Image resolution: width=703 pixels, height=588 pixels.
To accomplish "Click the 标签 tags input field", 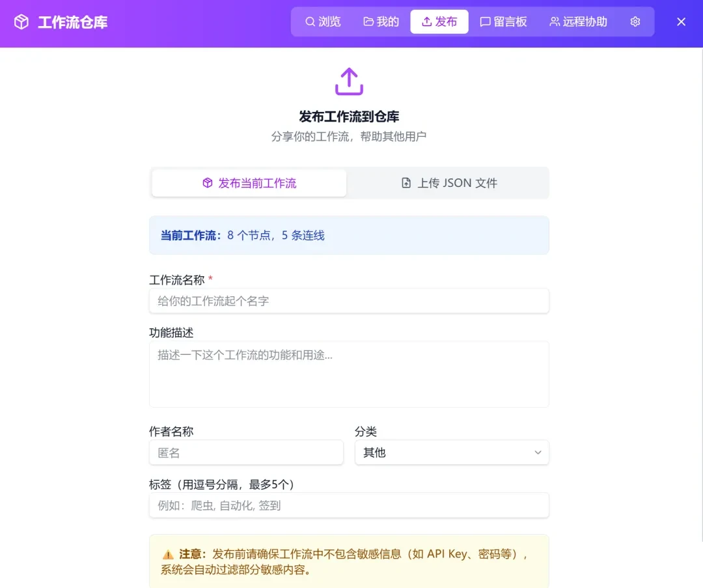I will 349,505.
